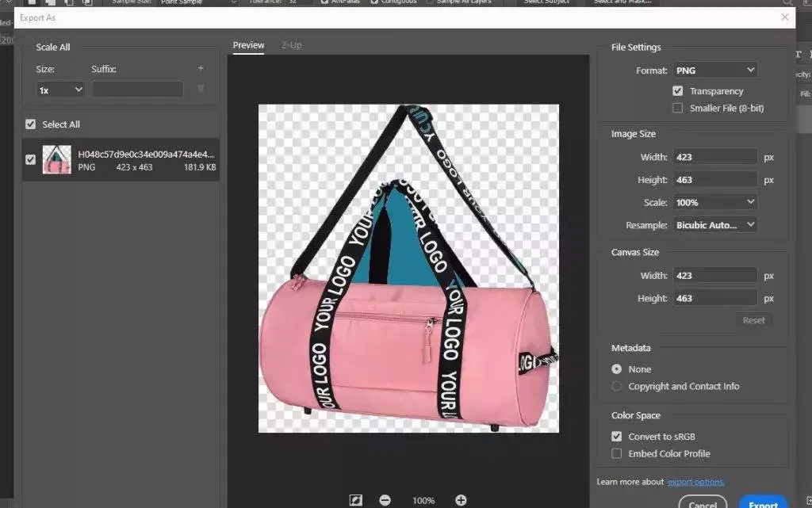This screenshot has width=812, height=508.
Task: Switch to the 2-Up tab
Action: [x=291, y=45]
